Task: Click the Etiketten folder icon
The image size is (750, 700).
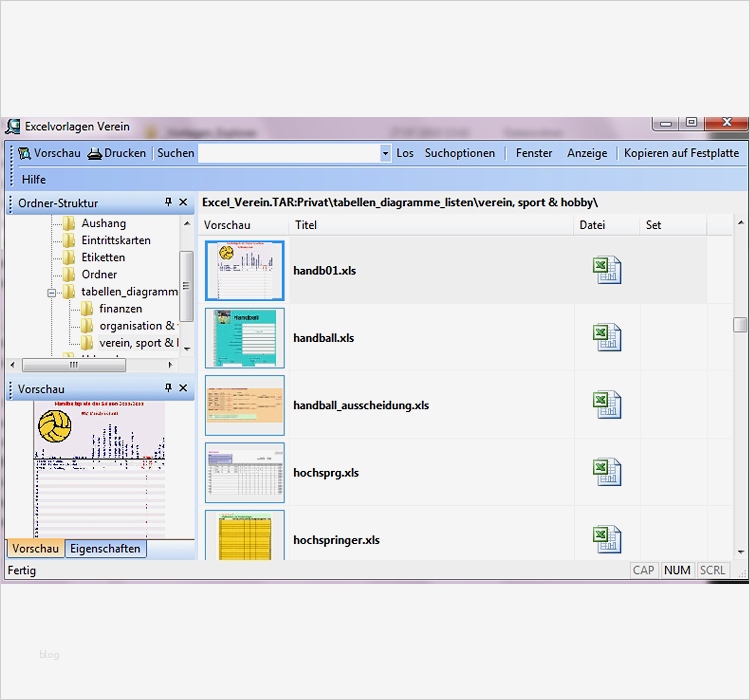Action: point(69,257)
